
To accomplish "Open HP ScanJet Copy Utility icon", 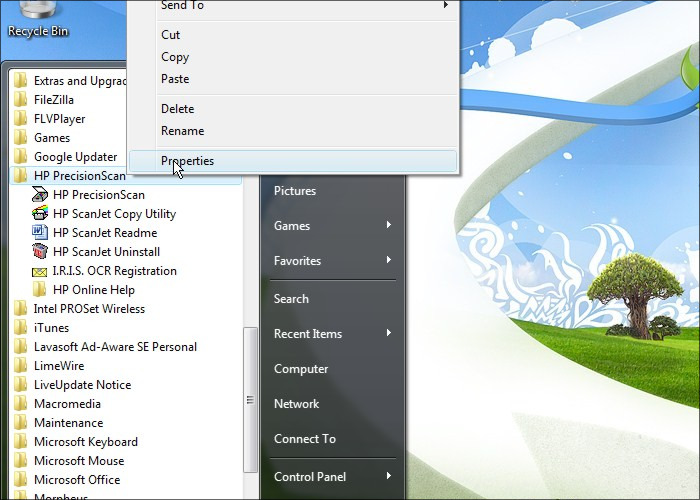I will (x=40, y=214).
